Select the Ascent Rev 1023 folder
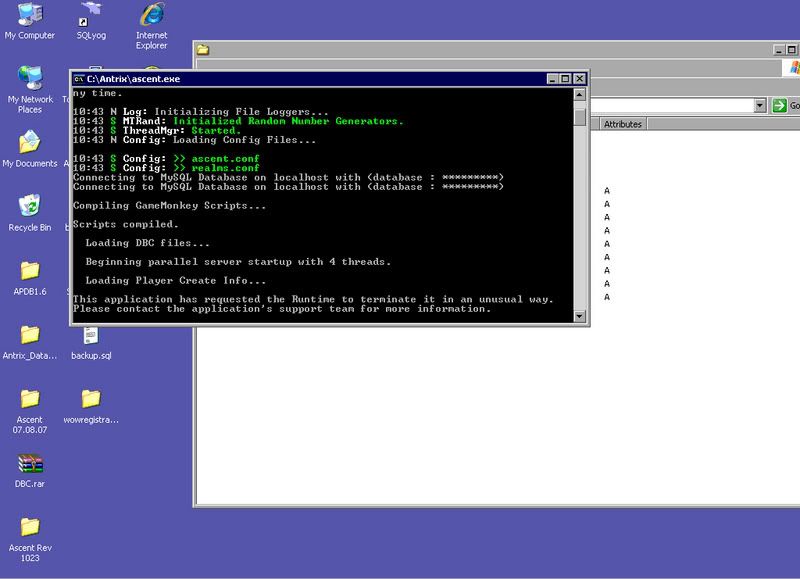This screenshot has width=800, height=579. pyautogui.click(x=29, y=527)
